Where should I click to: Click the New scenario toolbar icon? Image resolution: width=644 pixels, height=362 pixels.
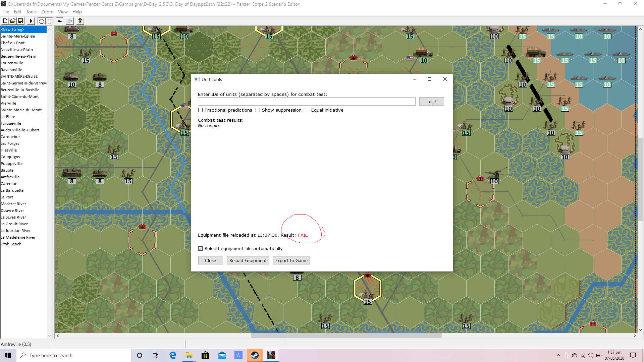pyautogui.click(x=5, y=21)
